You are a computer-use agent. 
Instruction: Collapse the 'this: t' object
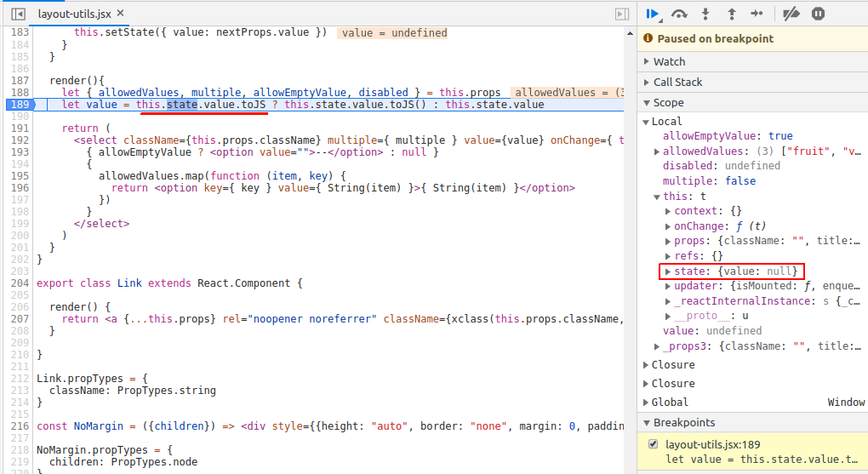point(657,197)
